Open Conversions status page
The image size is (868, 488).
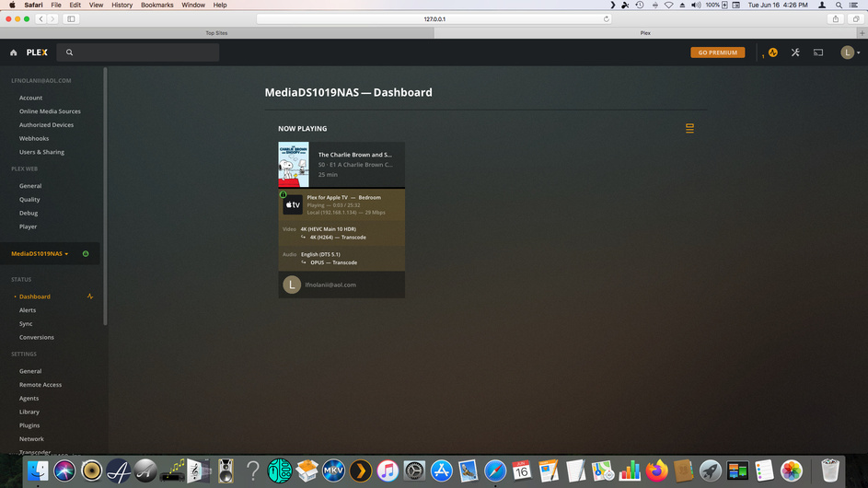click(x=37, y=337)
